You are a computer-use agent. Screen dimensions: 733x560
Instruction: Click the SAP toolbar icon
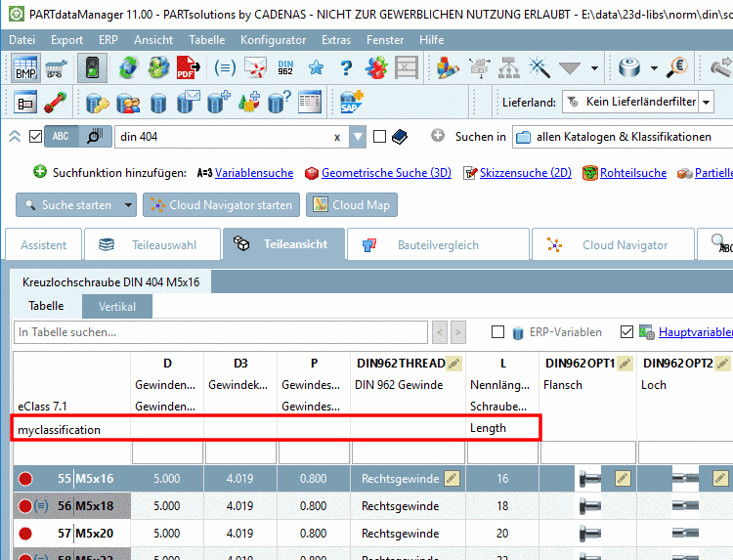352,103
